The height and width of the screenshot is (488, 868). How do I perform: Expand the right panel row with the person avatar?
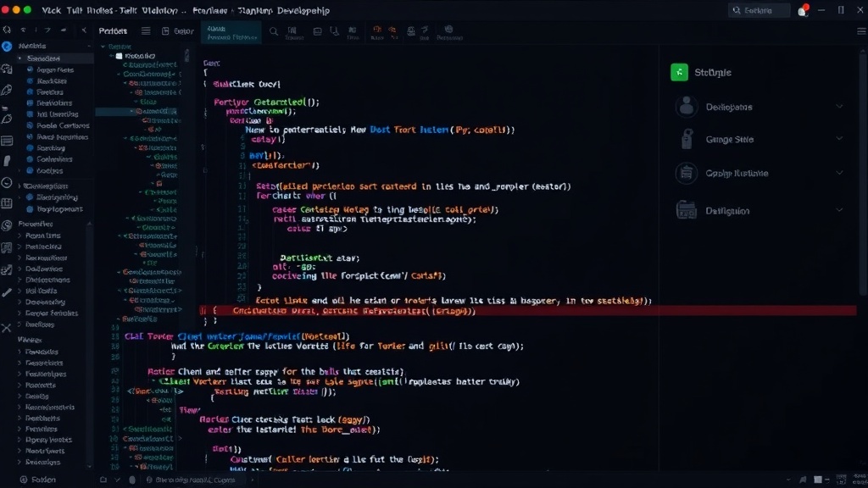click(x=839, y=106)
